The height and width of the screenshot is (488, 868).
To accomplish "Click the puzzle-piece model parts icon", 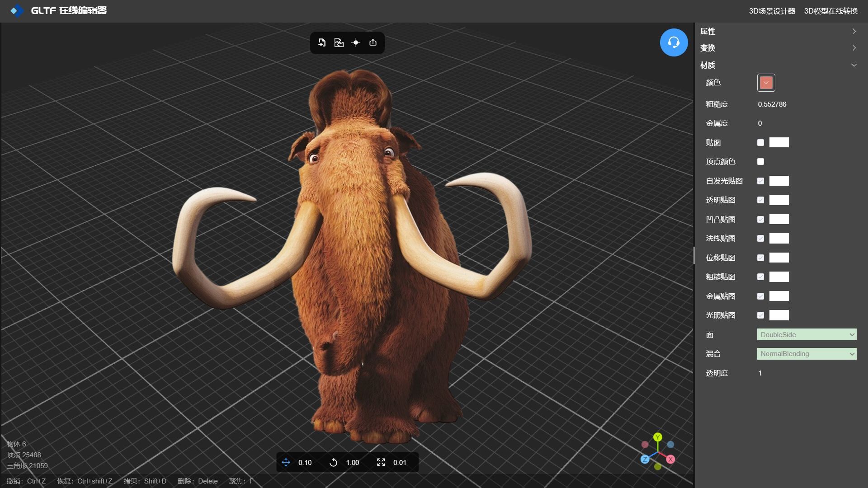I will [339, 42].
